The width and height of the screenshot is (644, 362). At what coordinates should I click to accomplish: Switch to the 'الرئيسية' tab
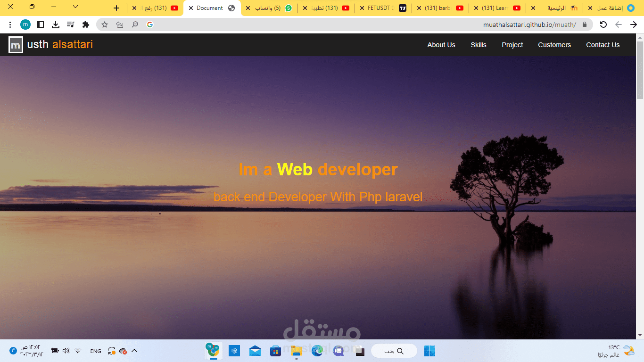click(x=555, y=8)
